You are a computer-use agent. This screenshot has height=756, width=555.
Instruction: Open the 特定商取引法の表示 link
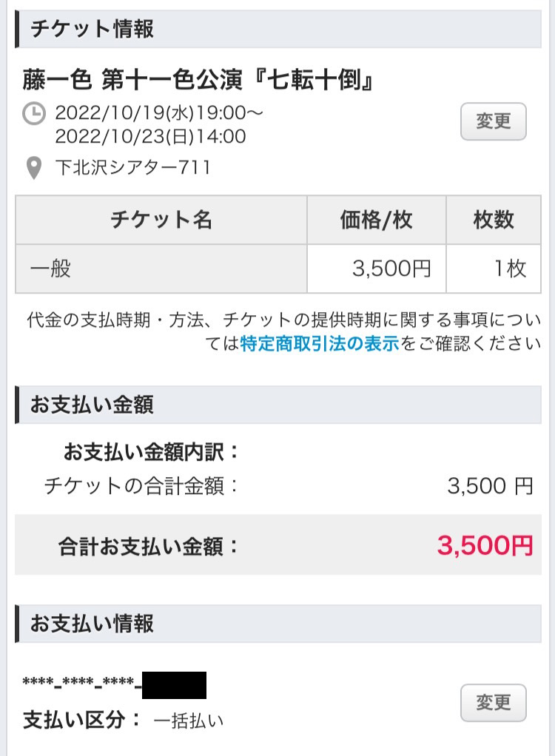[x=319, y=343]
